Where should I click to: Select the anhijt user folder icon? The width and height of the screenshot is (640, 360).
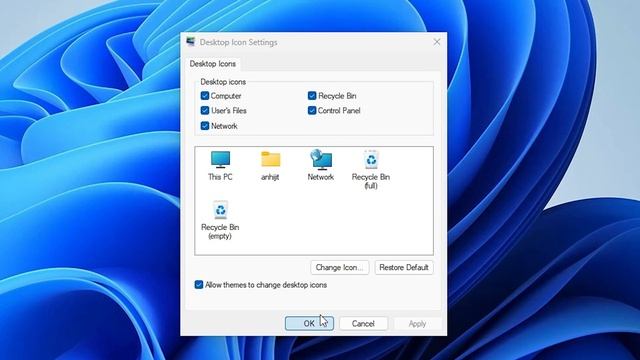click(x=270, y=159)
